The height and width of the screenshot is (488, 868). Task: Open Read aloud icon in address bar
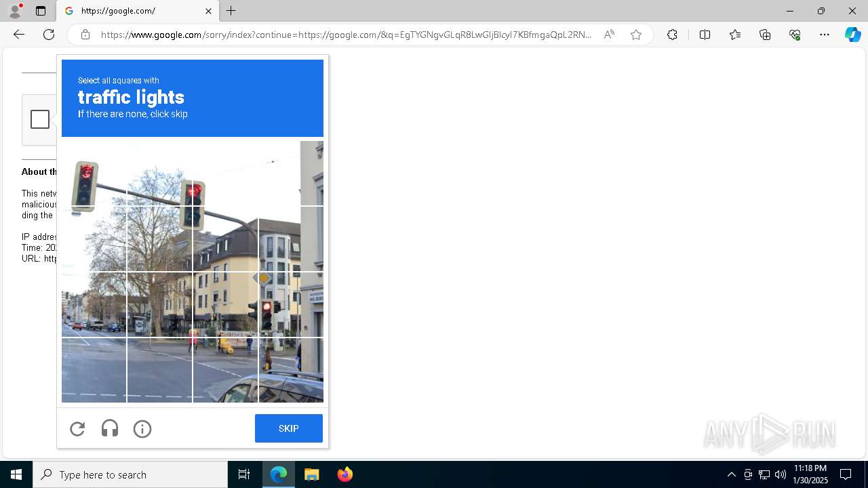pos(609,35)
